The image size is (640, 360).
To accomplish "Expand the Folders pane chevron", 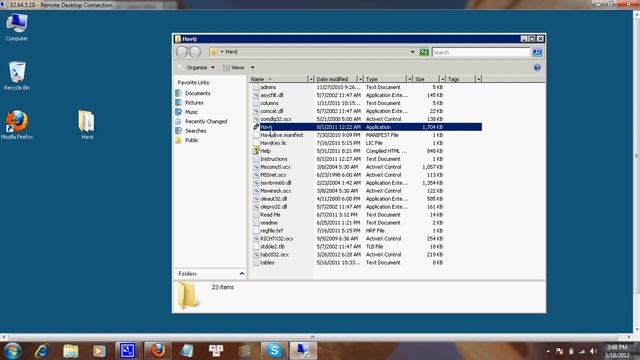I will point(242,274).
